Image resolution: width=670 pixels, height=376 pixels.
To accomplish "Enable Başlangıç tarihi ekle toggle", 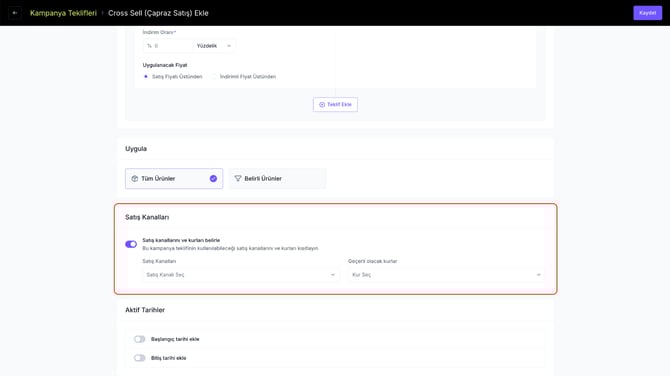I will pyautogui.click(x=140, y=339).
